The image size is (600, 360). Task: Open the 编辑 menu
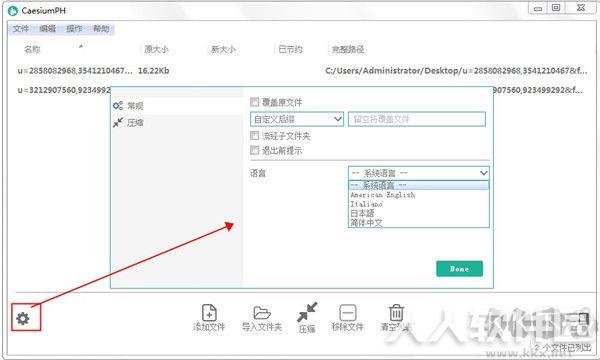(x=48, y=29)
